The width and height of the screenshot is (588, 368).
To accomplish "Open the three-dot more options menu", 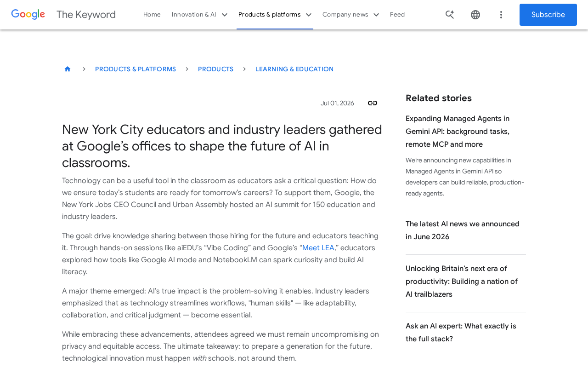I will [x=501, y=15].
